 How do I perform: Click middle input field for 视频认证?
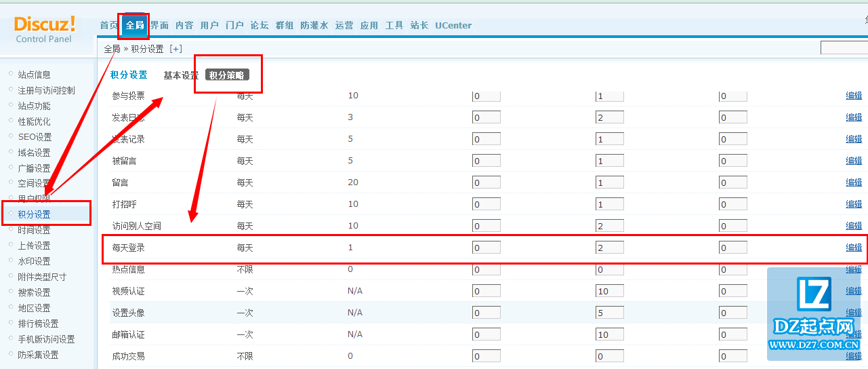(610, 292)
